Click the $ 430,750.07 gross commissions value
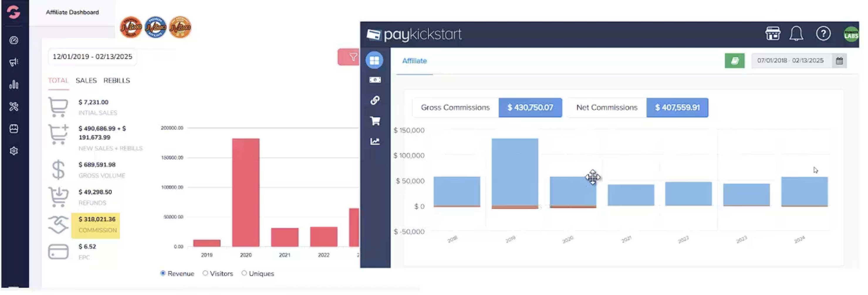 pos(530,107)
